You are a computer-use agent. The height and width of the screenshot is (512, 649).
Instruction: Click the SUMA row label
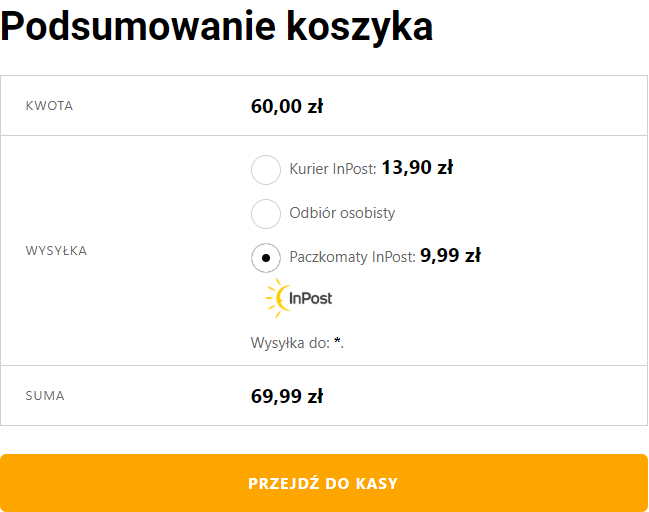[45, 396]
